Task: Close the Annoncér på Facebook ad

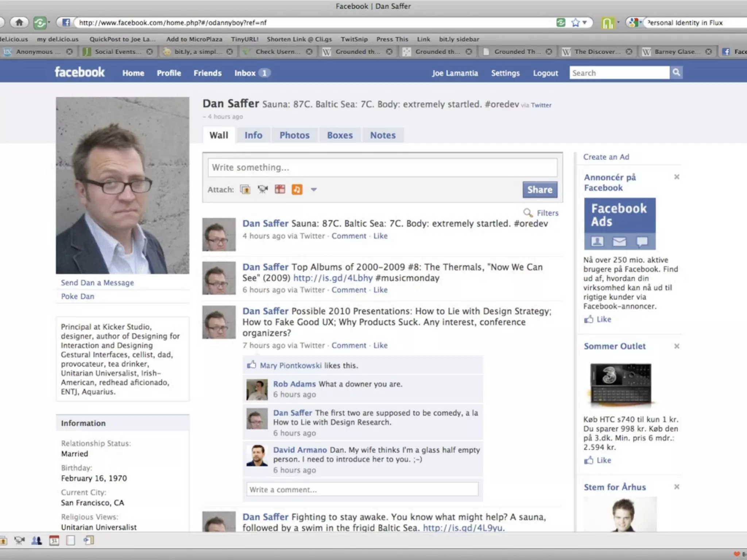Action: [x=677, y=177]
